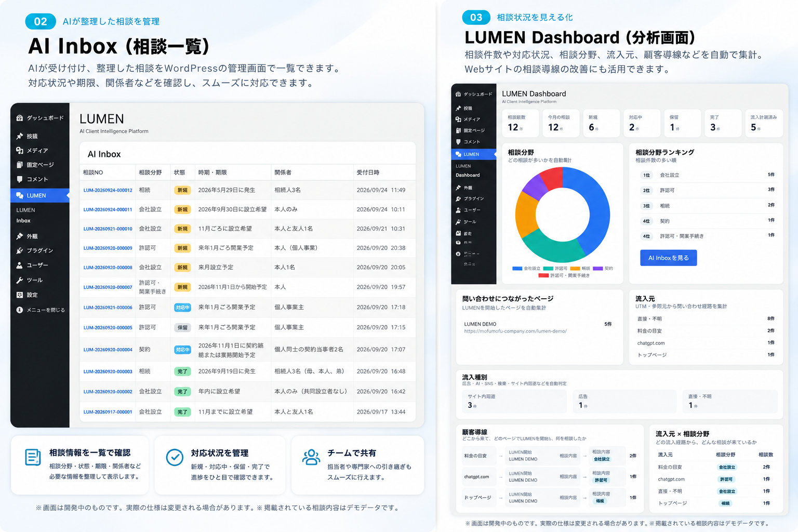Screen dimensions: 798x532
Task: Select highlighted LUMEN item in Dashboard window sidebar
Action: pyautogui.click(x=473, y=154)
